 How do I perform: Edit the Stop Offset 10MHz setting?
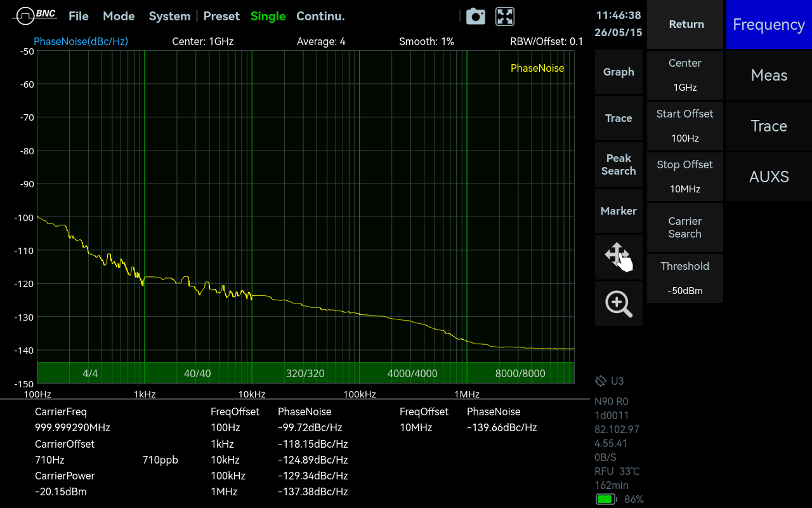[685, 177]
